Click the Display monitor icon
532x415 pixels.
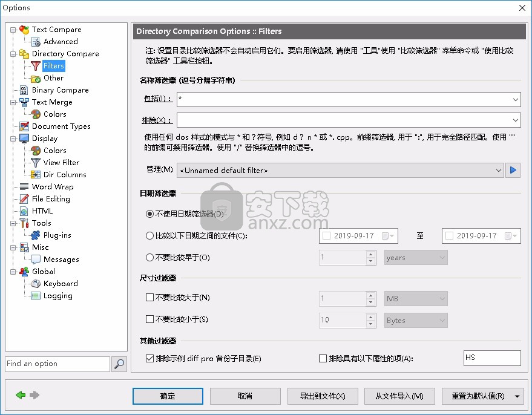click(24, 139)
